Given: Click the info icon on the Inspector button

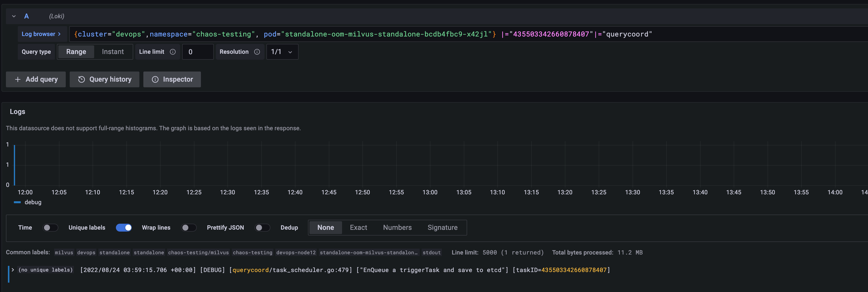Looking at the screenshot, I should 155,79.
